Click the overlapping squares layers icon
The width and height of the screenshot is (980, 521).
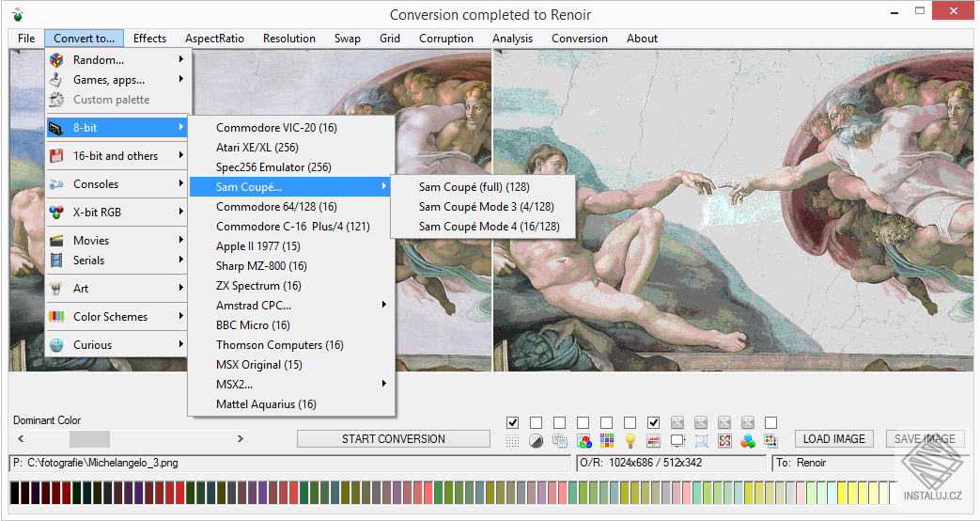point(560,440)
